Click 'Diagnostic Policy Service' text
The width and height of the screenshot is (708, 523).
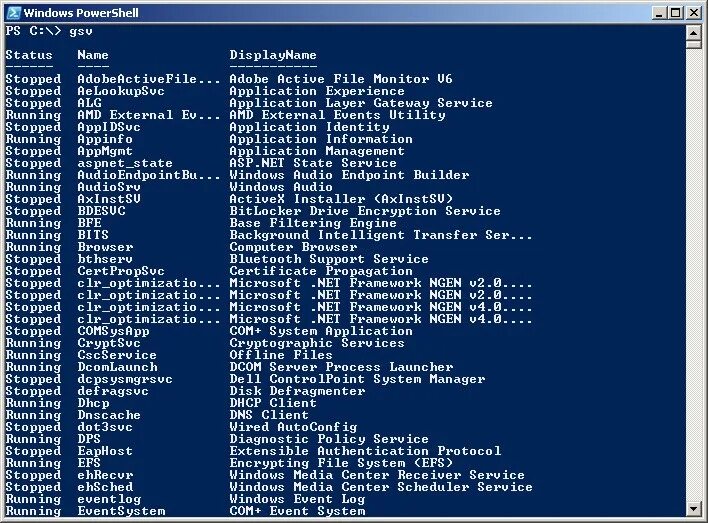[329, 439]
